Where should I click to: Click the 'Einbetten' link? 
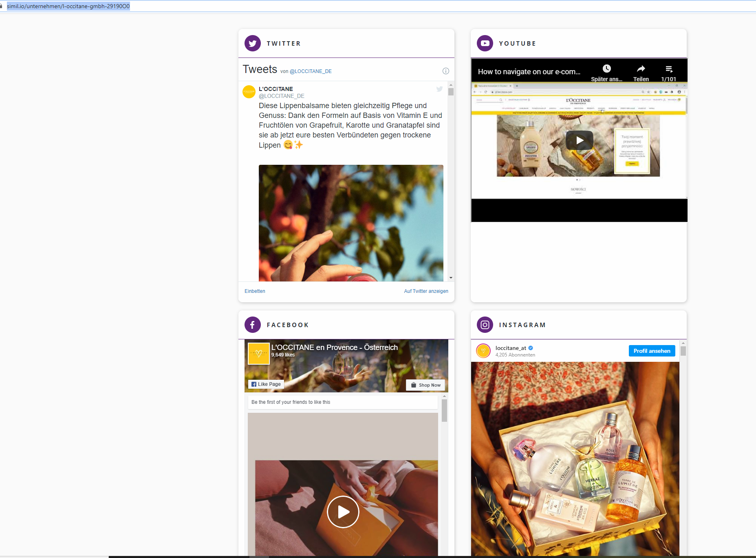(x=254, y=291)
